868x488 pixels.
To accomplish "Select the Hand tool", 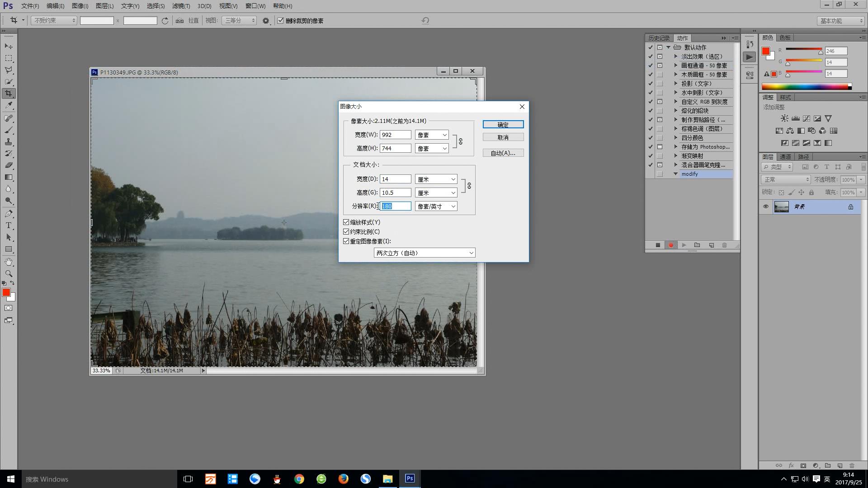I will pos(9,262).
